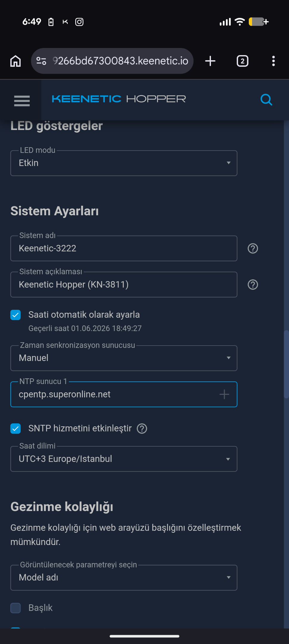
Task: Show help for Sistem adı field
Action: click(253, 248)
